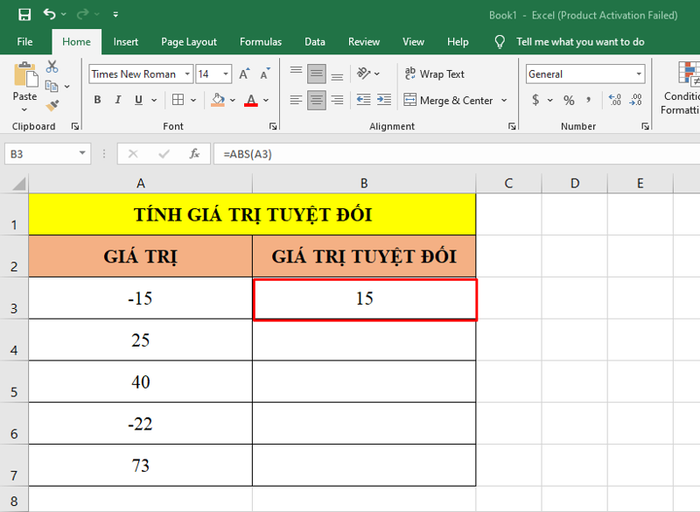
Task: Click the Paste clipboard icon
Action: point(25,74)
